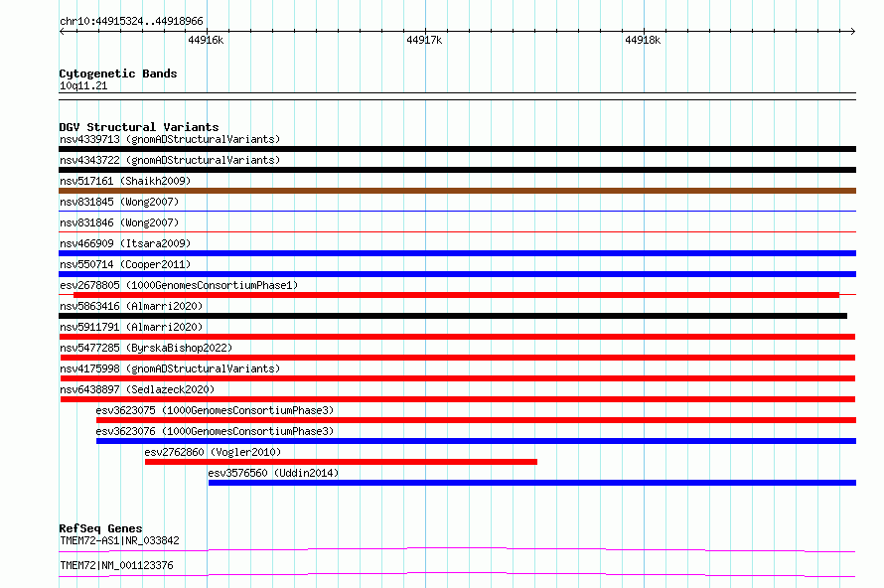Click the Cytogenetic Bands track title

(x=118, y=73)
